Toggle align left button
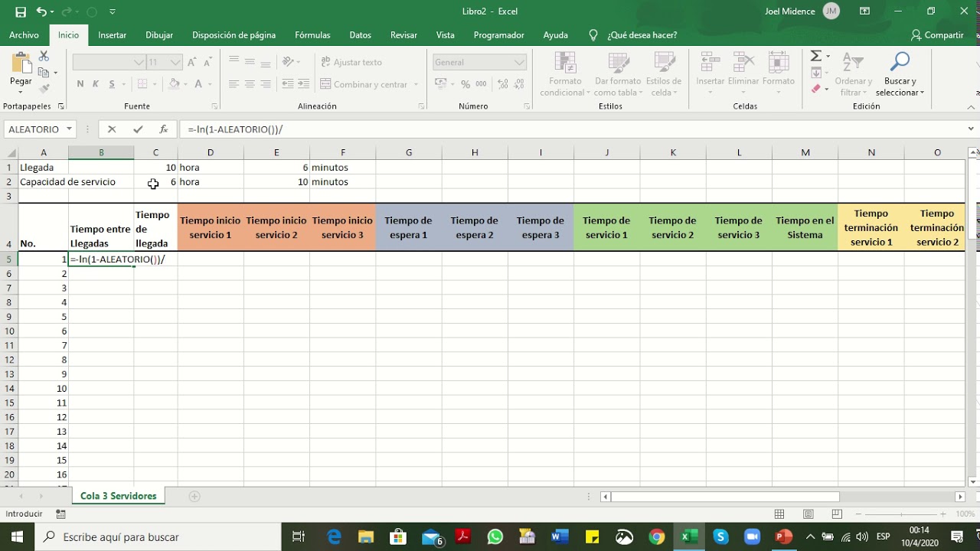The height and width of the screenshot is (551, 980). click(234, 84)
